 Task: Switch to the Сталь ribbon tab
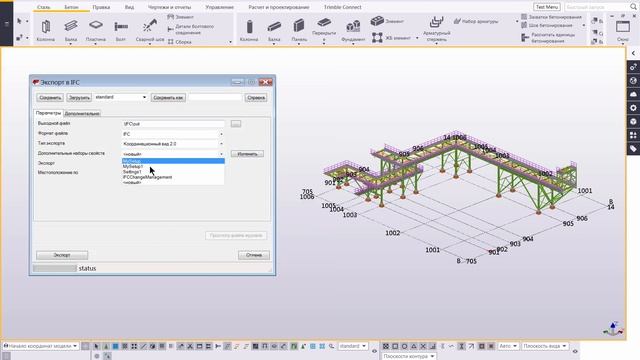(x=43, y=7)
